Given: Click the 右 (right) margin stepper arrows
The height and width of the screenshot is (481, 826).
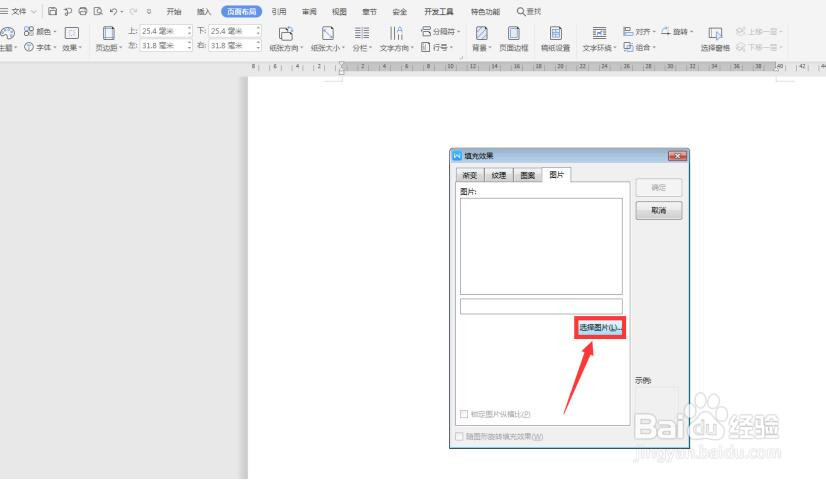Looking at the screenshot, I should 258,46.
